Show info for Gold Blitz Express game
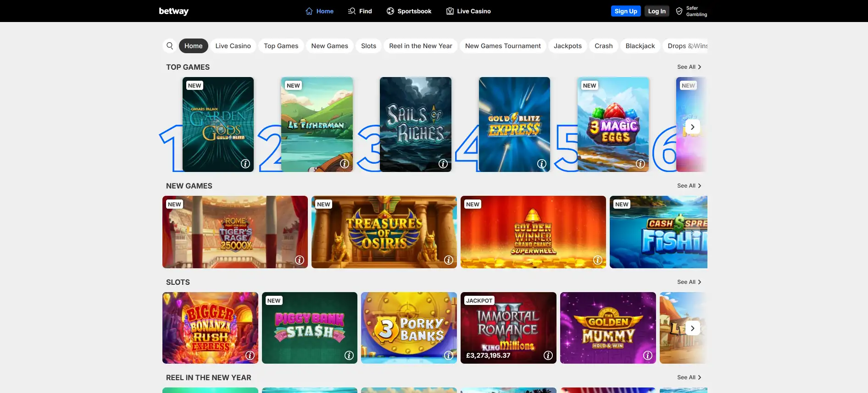The height and width of the screenshot is (393, 868). pyautogui.click(x=542, y=164)
